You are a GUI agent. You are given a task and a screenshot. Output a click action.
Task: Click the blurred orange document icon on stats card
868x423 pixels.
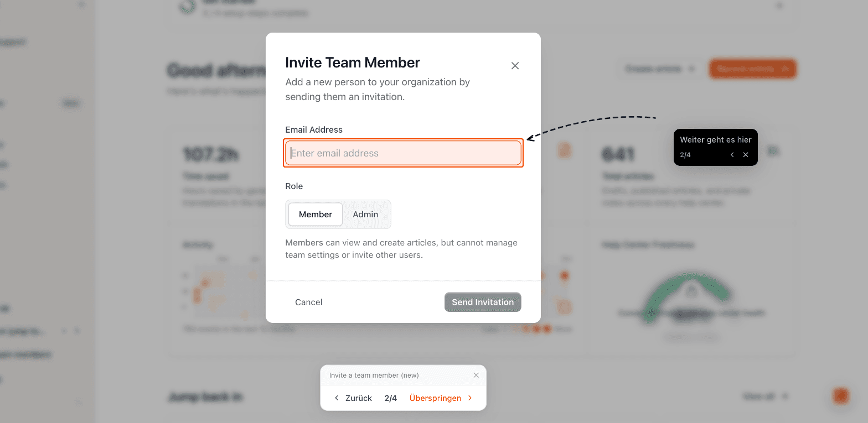click(x=564, y=150)
